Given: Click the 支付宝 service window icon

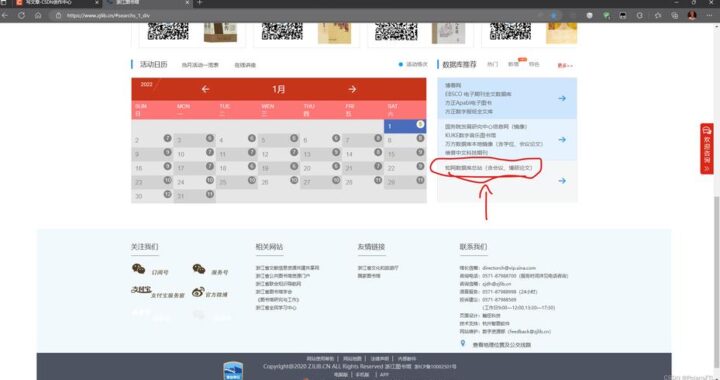Looking at the screenshot, I should pos(141,290).
